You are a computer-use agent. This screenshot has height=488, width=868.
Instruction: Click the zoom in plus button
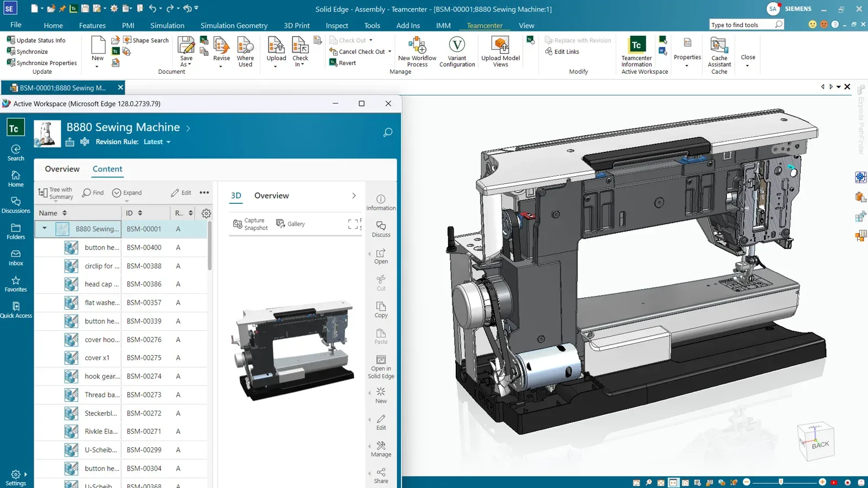[x=822, y=482]
